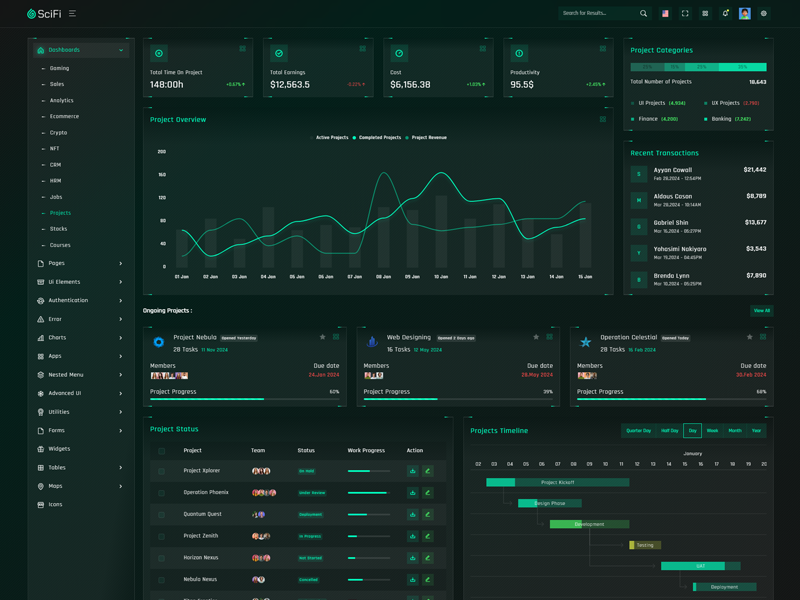Toggle the sidebar hamburger menu
Image resolution: width=800 pixels, height=600 pixels.
[72, 14]
